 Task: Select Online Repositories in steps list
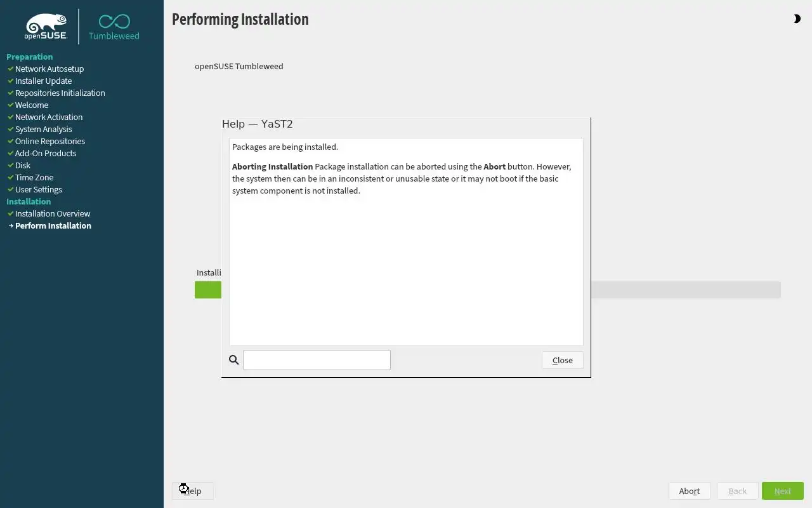tap(50, 141)
